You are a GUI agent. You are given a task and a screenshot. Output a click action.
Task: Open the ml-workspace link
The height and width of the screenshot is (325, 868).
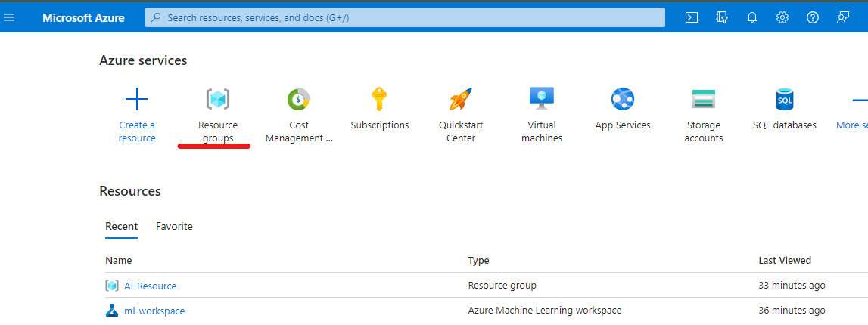[154, 311]
